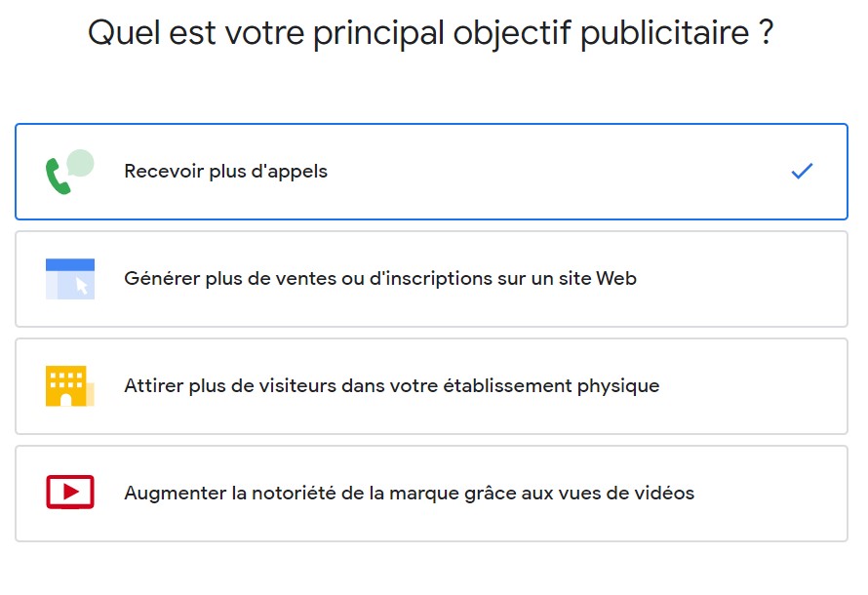
Task: Click the yellow storefront icon
Action: 68,386
